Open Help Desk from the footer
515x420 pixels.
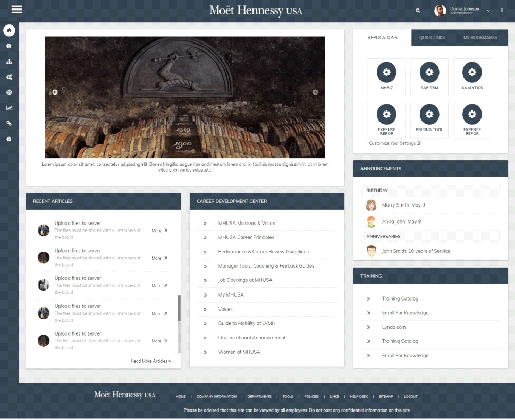pos(359,397)
